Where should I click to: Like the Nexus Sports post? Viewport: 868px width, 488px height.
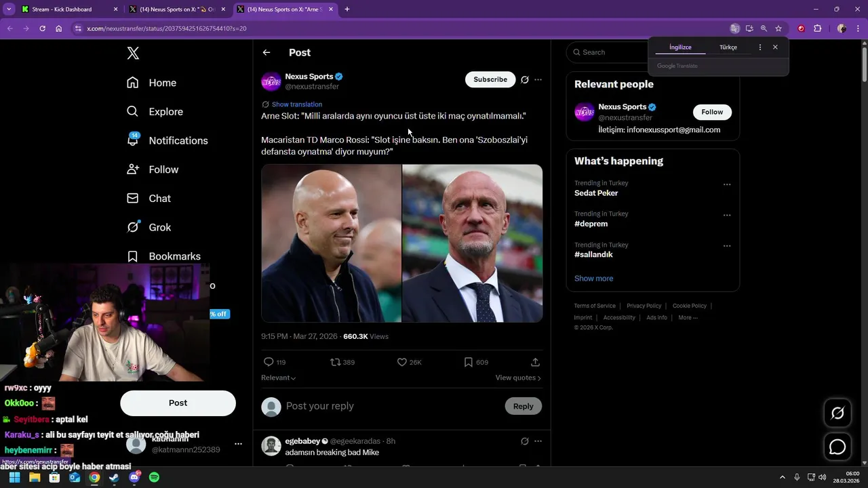click(402, 362)
